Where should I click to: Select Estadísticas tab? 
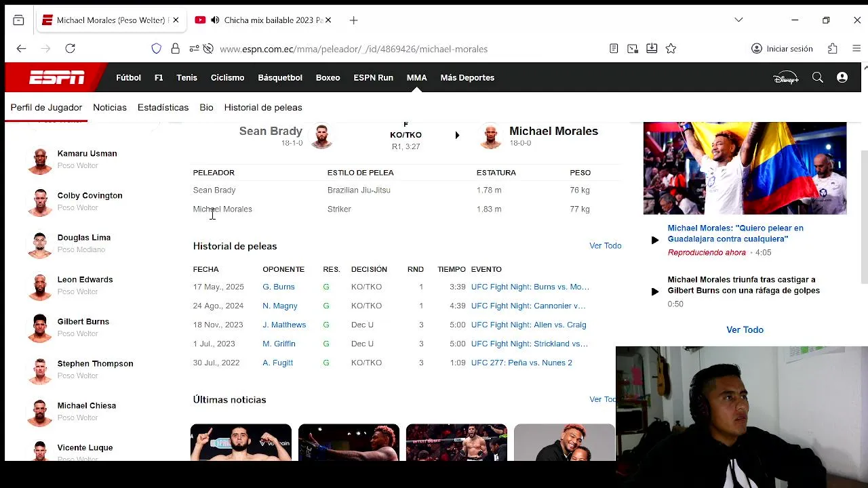[x=163, y=108]
